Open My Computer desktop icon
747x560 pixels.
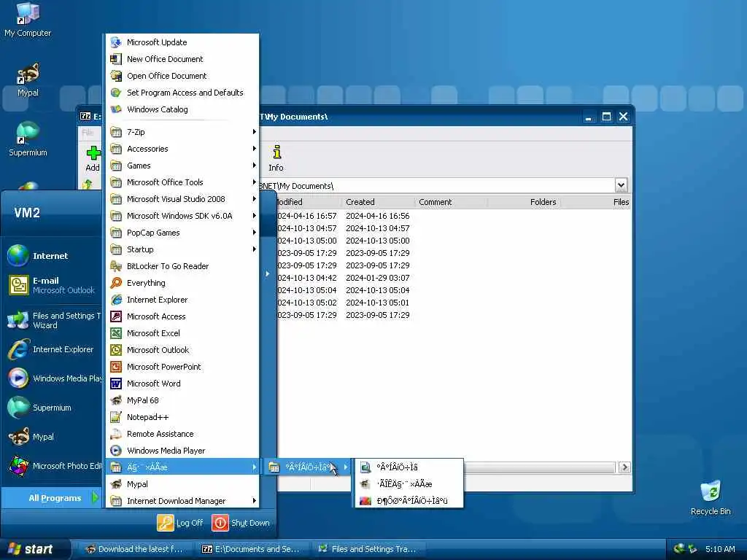pyautogui.click(x=28, y=20)
